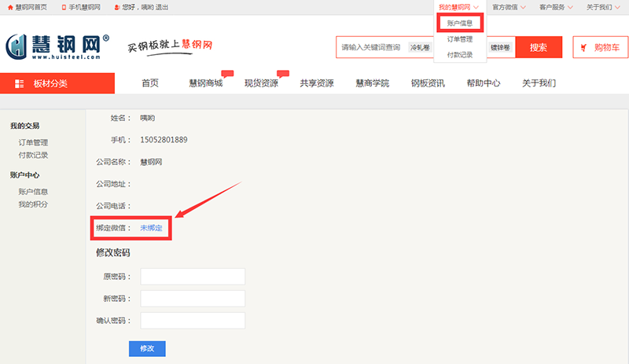Open 我的积分 in the left sidebar

pos(33,204)
